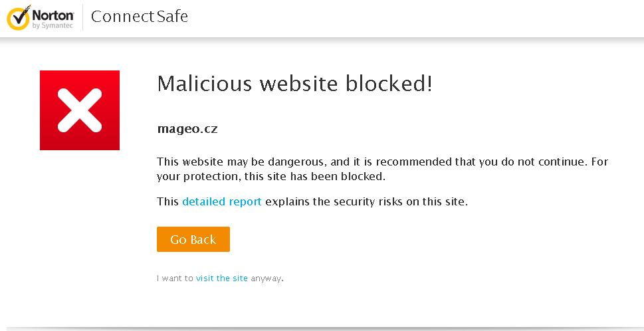
Task: Click the blocked domain mageo.cz
Action: coord(187,129)
